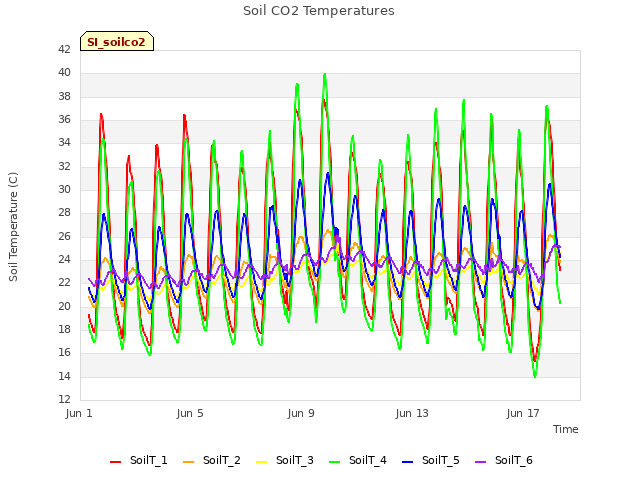
Task: Click the 12 y-axis tick label
Action: (x=64, y=399)
